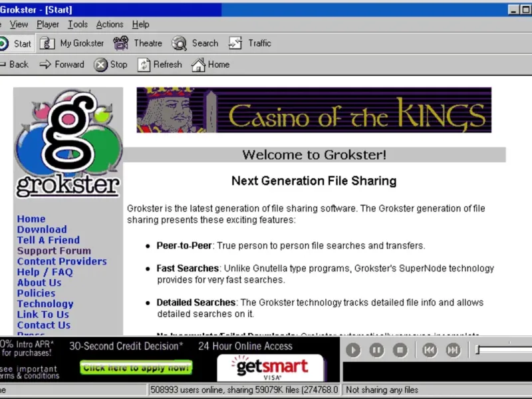Open the Link To Us link
The height and width of the screenshot is (399, 532).
[43, 315]
